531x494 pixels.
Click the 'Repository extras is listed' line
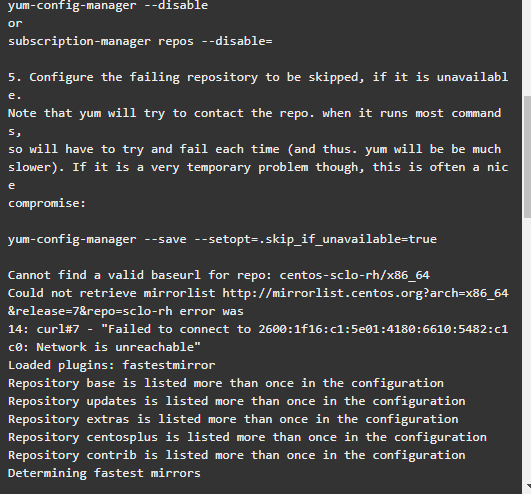tap(233, 419)
